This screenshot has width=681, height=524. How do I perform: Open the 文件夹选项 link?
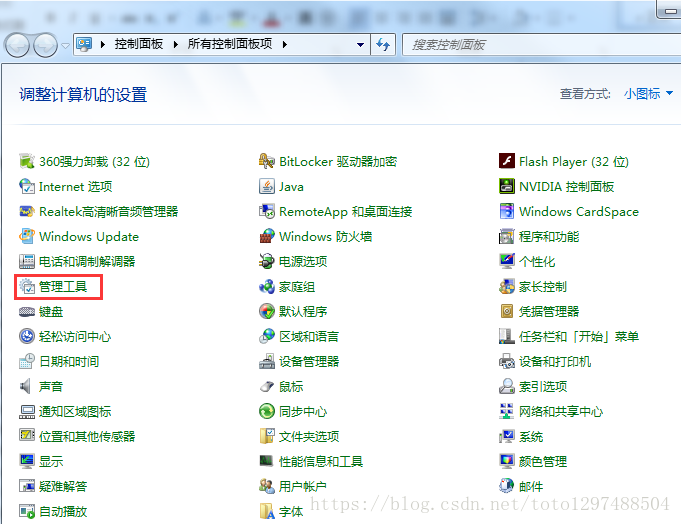pos(309,437)
